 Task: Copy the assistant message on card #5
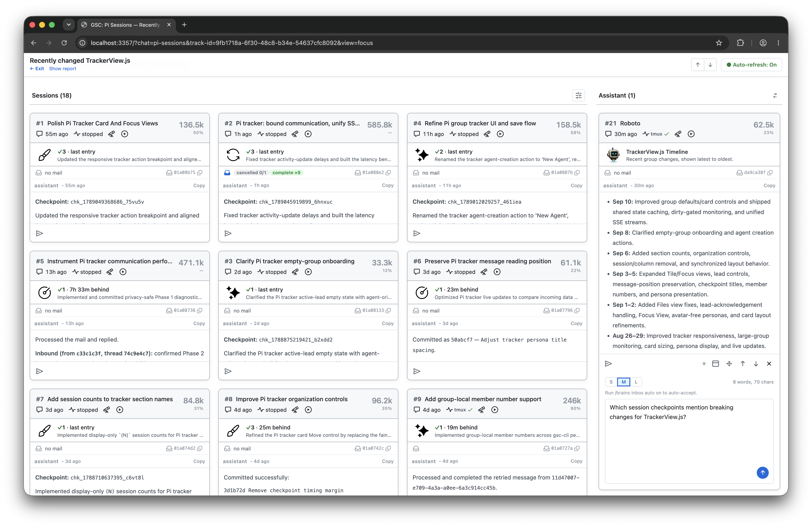(x=199, y=323)
